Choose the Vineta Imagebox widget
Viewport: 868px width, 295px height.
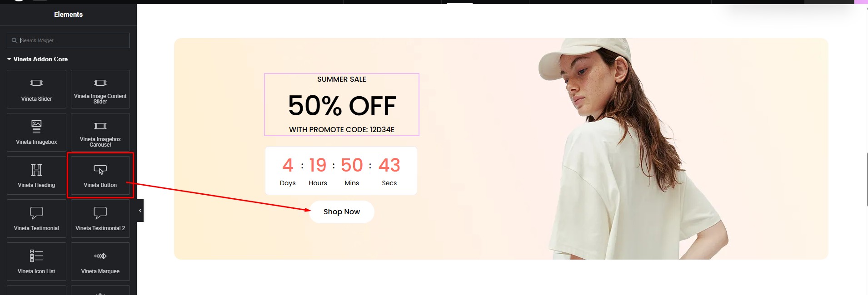coord(36,132)
